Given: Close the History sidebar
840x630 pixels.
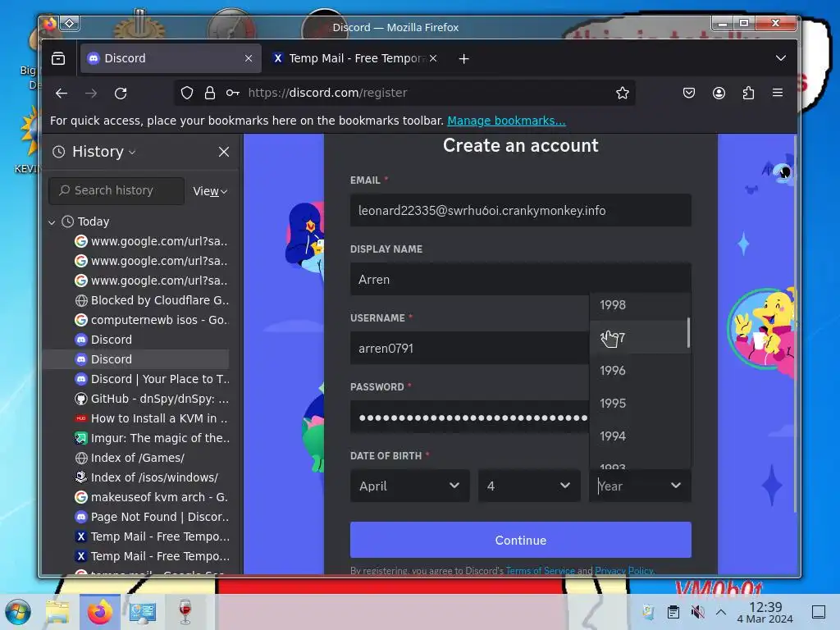Looking at the screenshot, I should (224, 152).
